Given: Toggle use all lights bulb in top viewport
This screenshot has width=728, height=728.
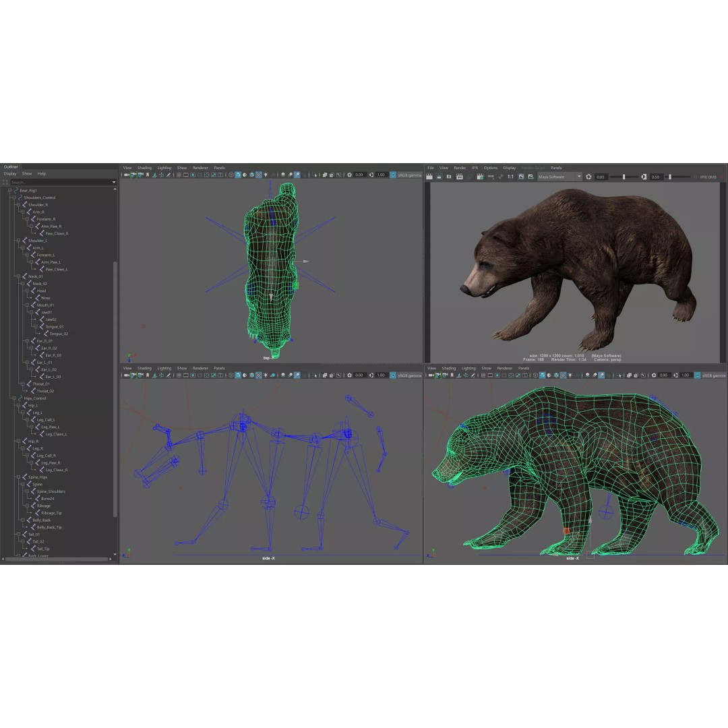Looking at the screenshot, I should coord(266,175).
